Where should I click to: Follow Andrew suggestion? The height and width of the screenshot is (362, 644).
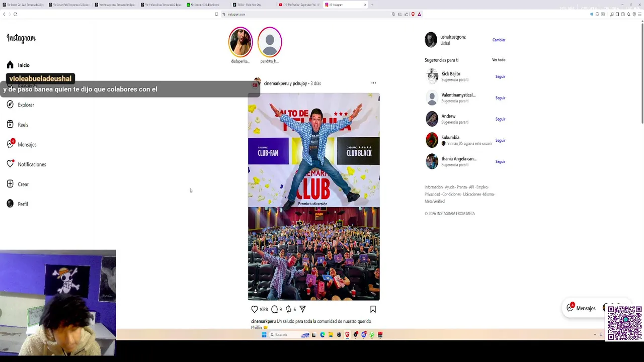click(x=500, y=119)
